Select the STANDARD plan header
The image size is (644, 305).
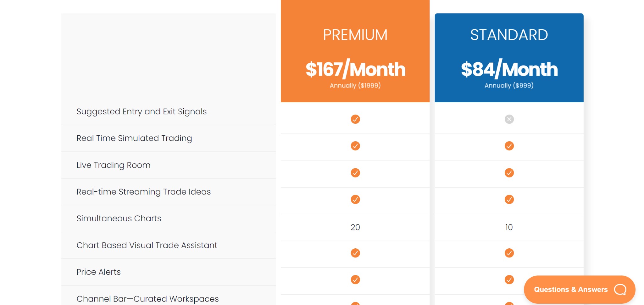509,35
